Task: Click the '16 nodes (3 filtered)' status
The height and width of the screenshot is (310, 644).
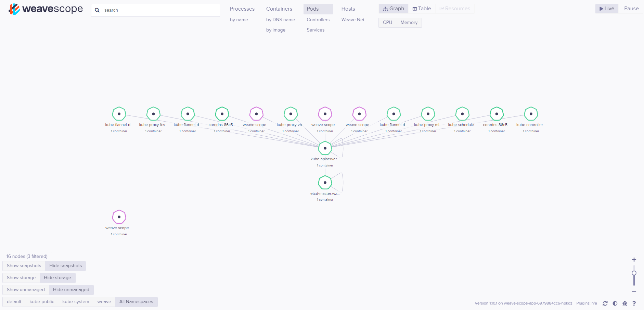Action: (27, 257)
